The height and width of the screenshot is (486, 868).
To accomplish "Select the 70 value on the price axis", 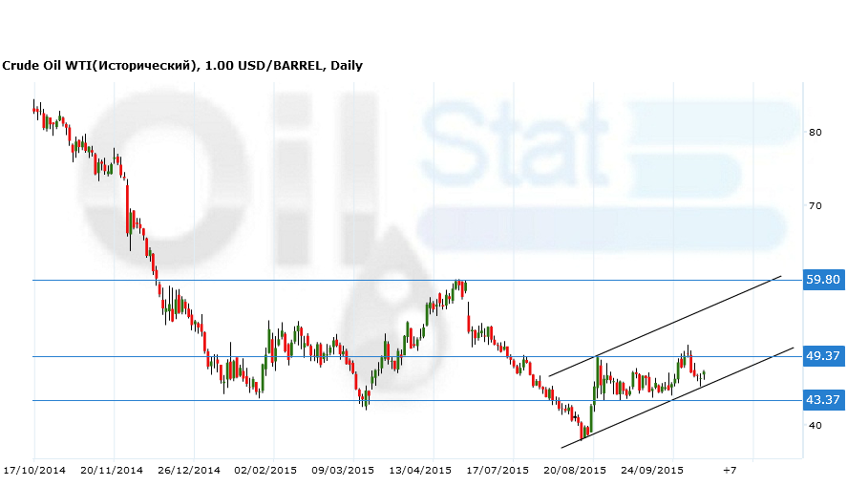I will click(x=815, y=206).
